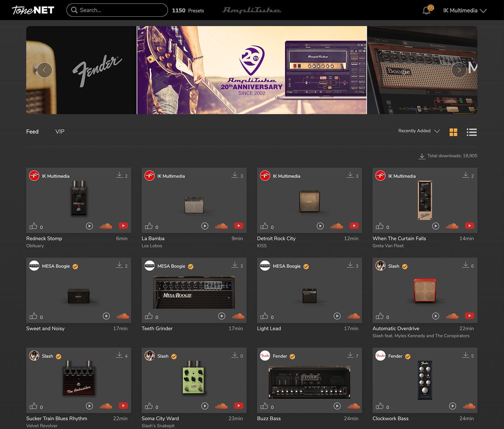Play the Teeth Grinder preset preview
Image resolution: width=504 pixels, height=429 pixels.
[222, 316]
